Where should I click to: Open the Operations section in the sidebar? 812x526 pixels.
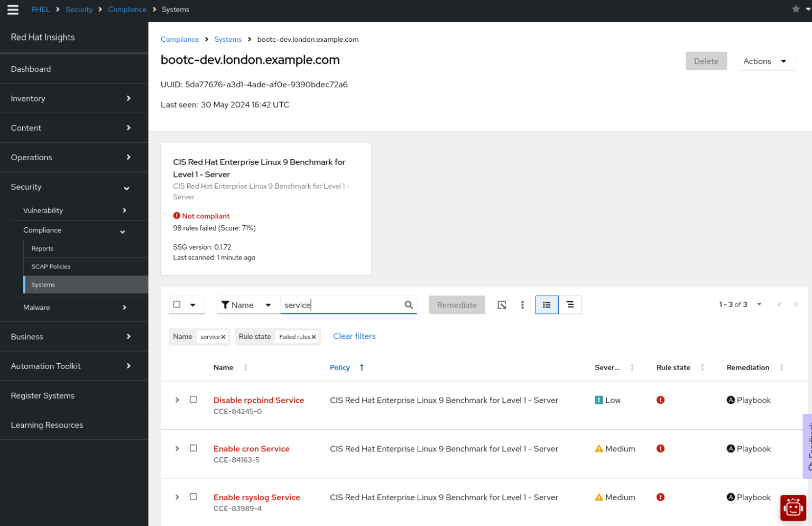pos(31,157)
